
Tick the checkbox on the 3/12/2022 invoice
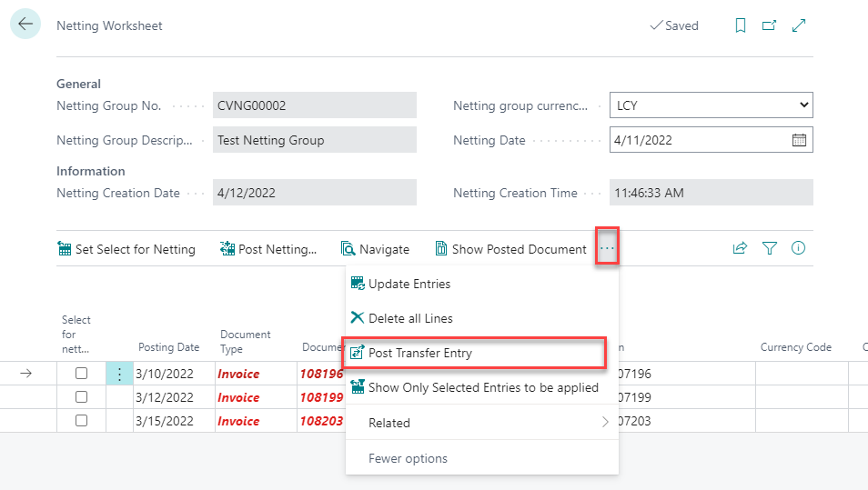tap(81, 397)
